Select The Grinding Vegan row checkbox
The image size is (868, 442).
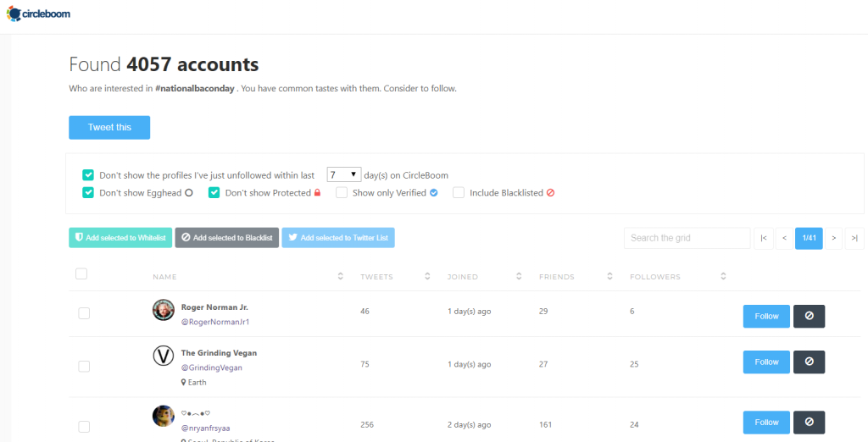click(84, 366)
